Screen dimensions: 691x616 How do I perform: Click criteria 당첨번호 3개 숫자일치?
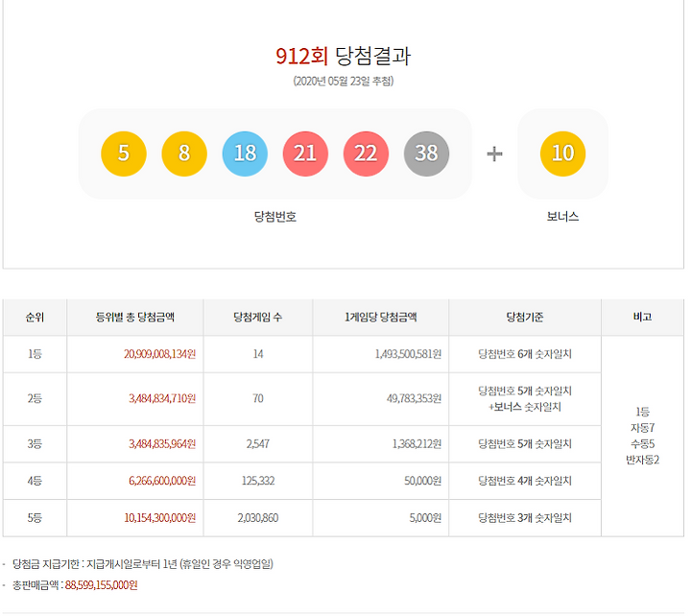tap(525, 518)
